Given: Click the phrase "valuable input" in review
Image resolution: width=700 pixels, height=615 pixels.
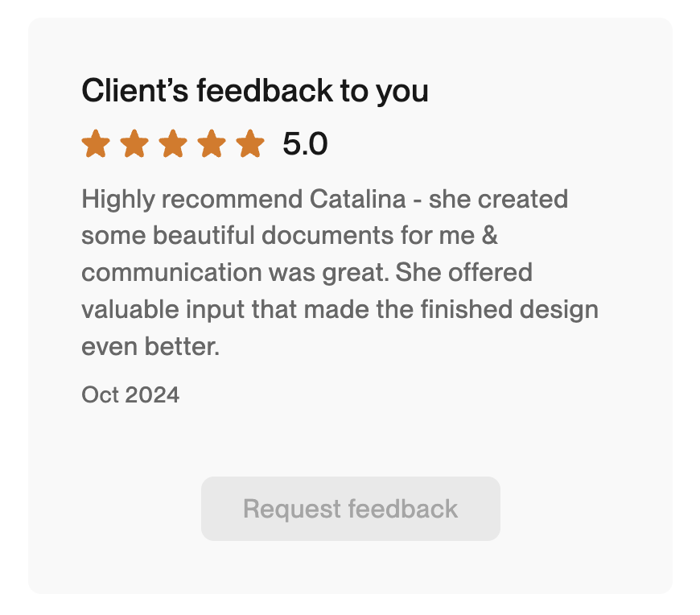Looking at the screenshot, I should pyautogui.click(x=158, y=309).
